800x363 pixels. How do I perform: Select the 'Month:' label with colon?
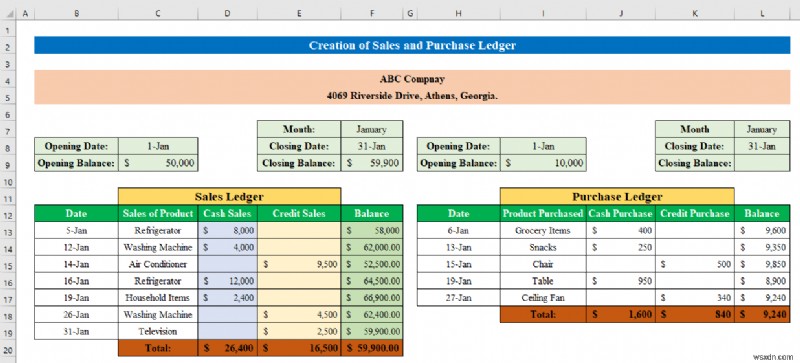tap(299, 130)
